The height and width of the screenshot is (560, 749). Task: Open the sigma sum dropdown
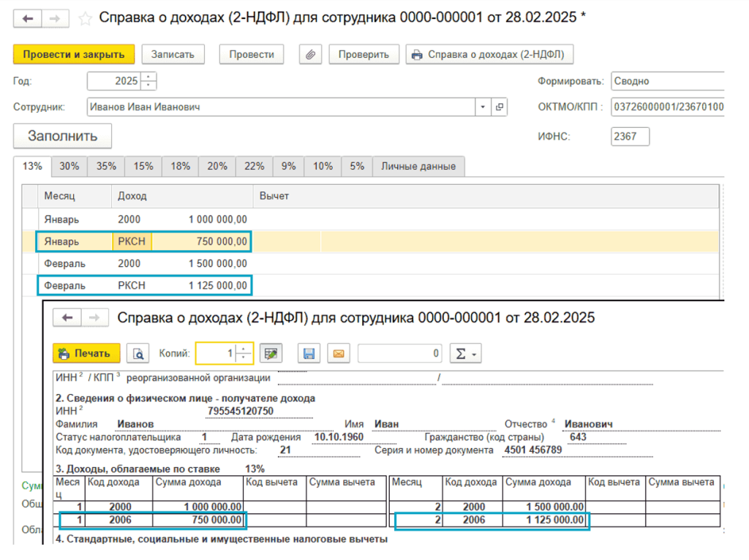click(x=465, y=354)
